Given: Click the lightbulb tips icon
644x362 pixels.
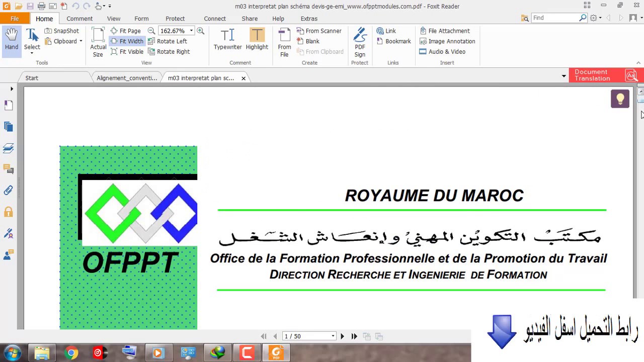Looking at the screenshot, I should [620, 99].
